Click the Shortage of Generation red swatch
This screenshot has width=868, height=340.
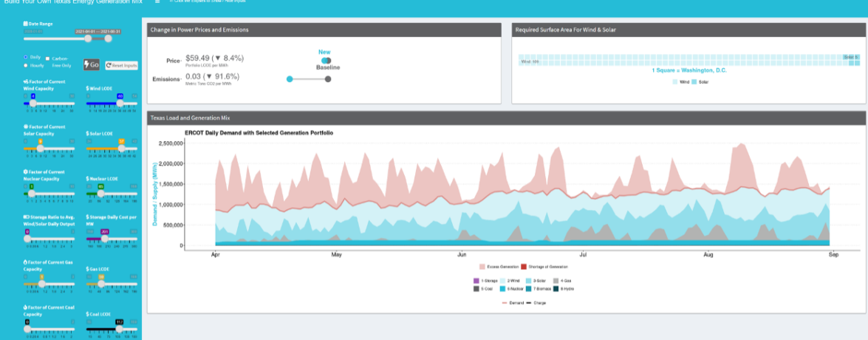pos(524,266)
